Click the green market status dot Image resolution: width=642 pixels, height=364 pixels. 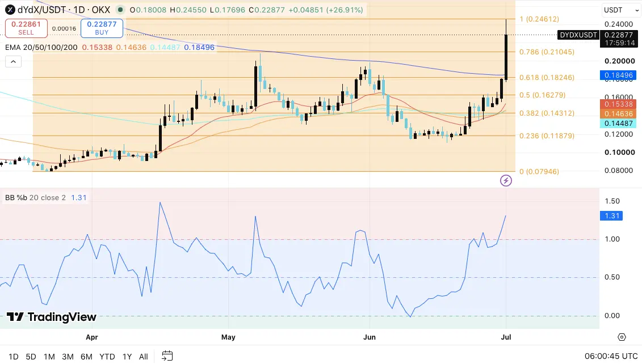(x=120, y=10)
